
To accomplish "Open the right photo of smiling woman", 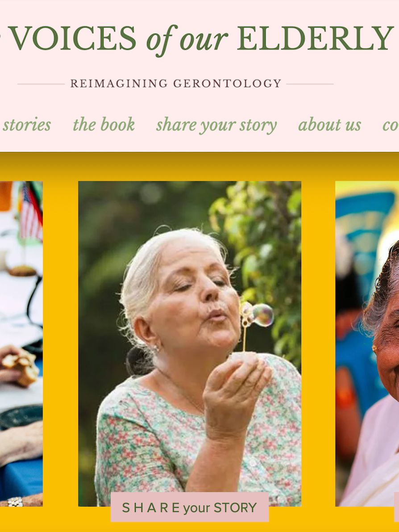I will [x=367, y=343].
